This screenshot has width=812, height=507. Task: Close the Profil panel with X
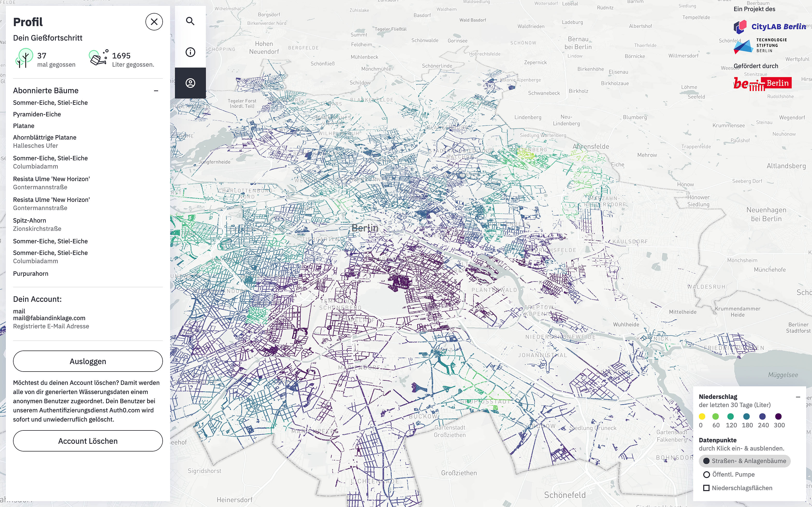[154, 22]
